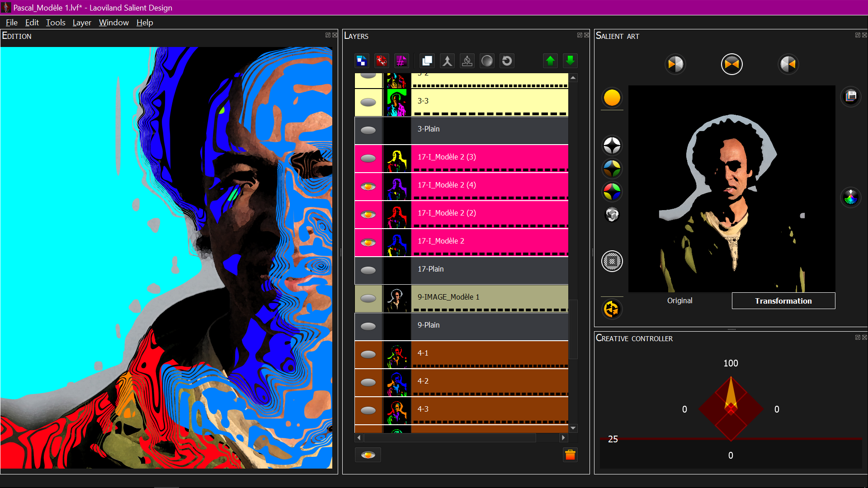
Task: Click the small gray globe icon
Action: click(612, 214)
